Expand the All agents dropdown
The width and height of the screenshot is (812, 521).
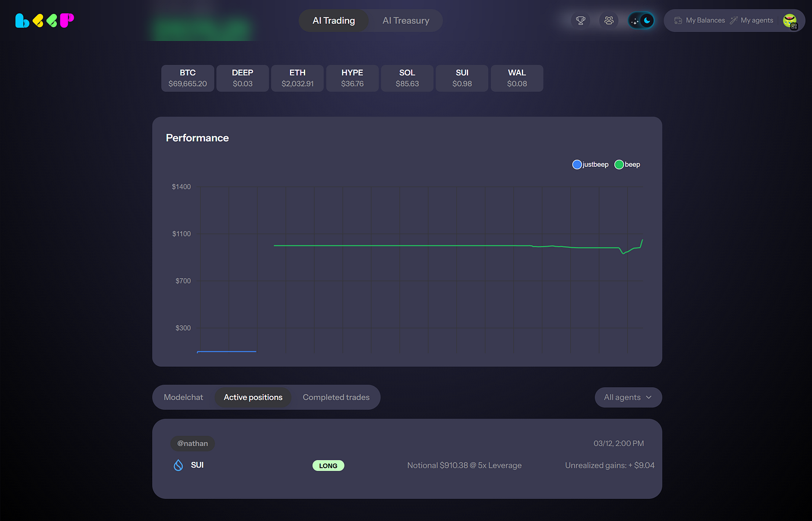tap(628, 398)
